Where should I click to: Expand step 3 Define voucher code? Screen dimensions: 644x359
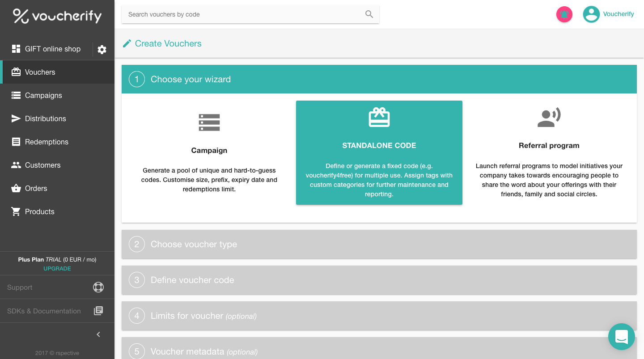point(379,280)
